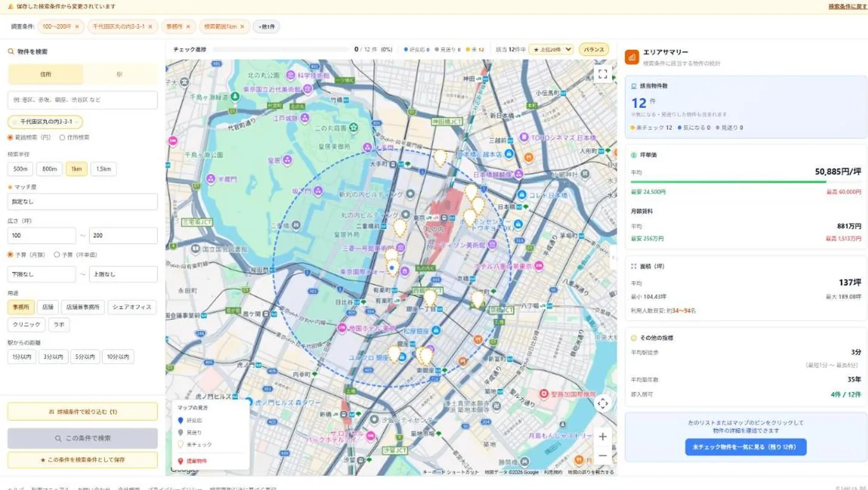Click the TOHOシネマズ 日本橋 map marker

click(524, 137)
